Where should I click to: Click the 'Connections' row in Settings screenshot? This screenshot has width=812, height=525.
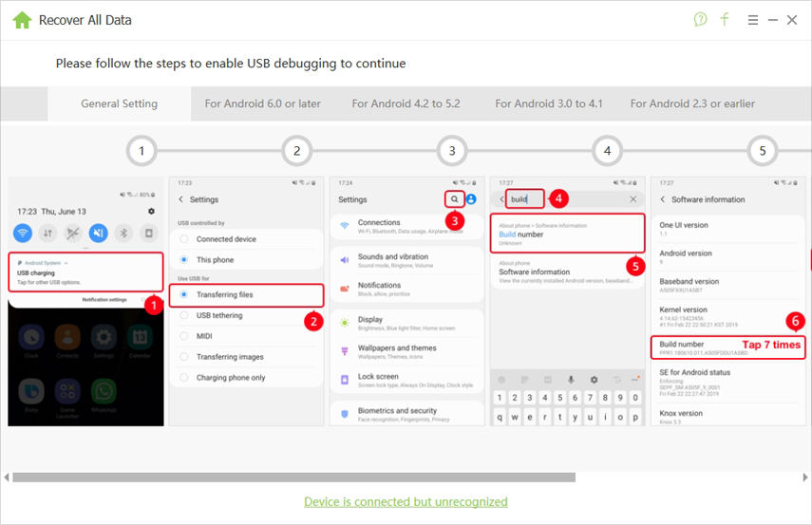407,226
